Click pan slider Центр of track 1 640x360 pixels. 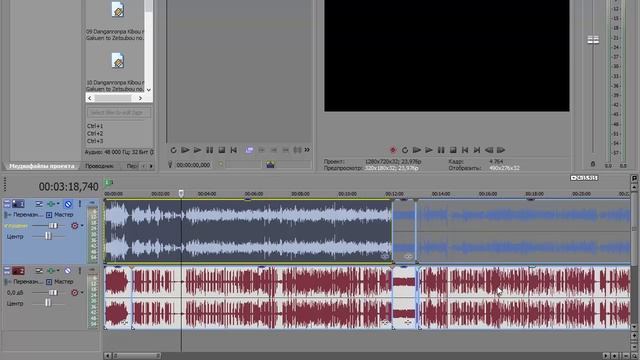[x=48, y=236]
